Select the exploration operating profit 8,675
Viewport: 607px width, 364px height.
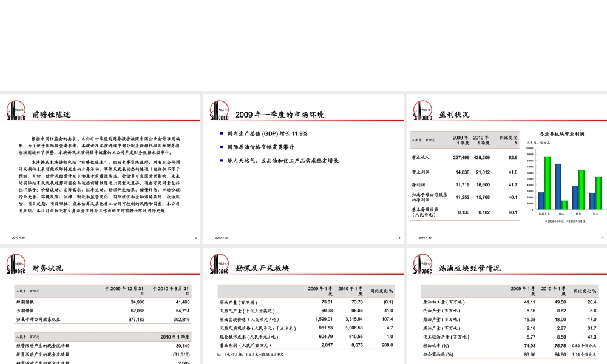[x=358, y=345]
